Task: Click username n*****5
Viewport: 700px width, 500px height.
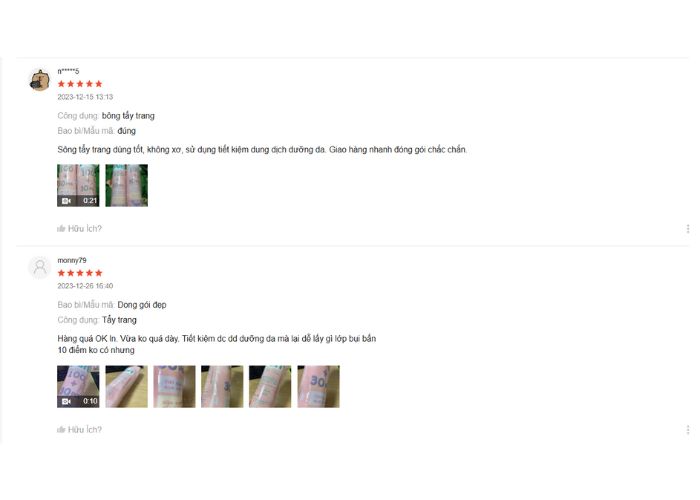Action: click(68, 71)
